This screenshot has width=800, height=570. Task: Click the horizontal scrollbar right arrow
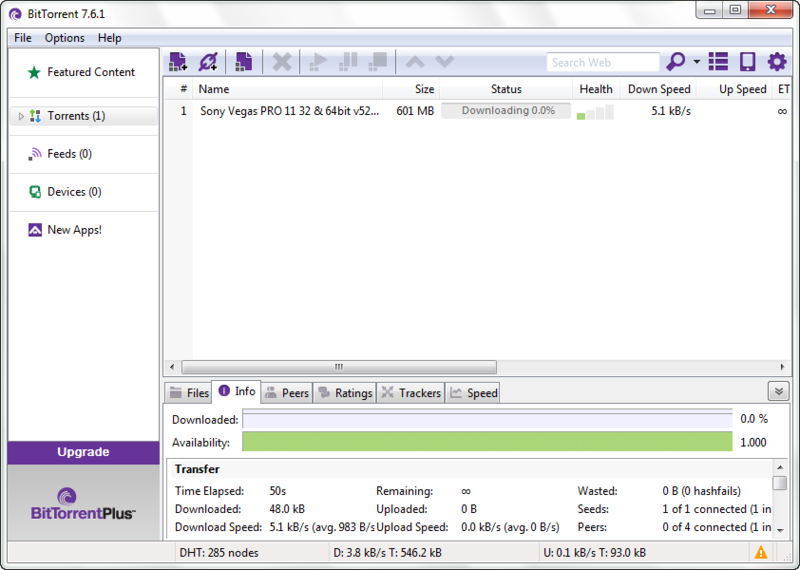click(782, 367)
